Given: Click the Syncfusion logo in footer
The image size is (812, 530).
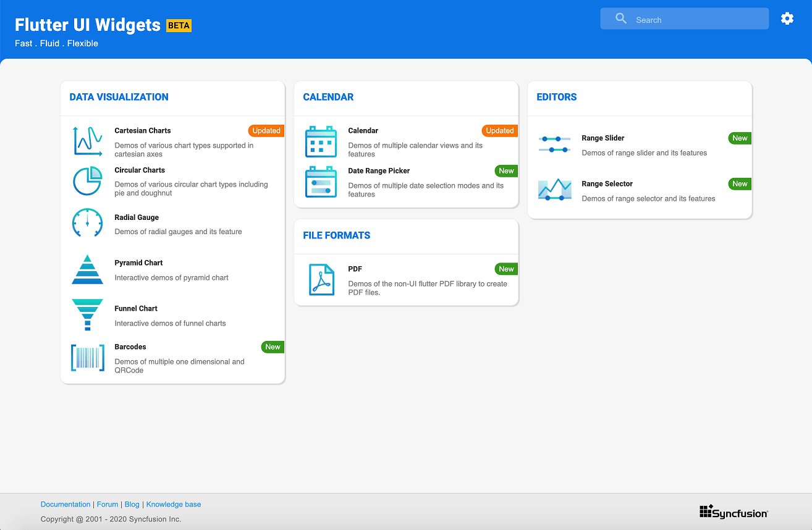Looking at the screenshot, I should point(734,511).
